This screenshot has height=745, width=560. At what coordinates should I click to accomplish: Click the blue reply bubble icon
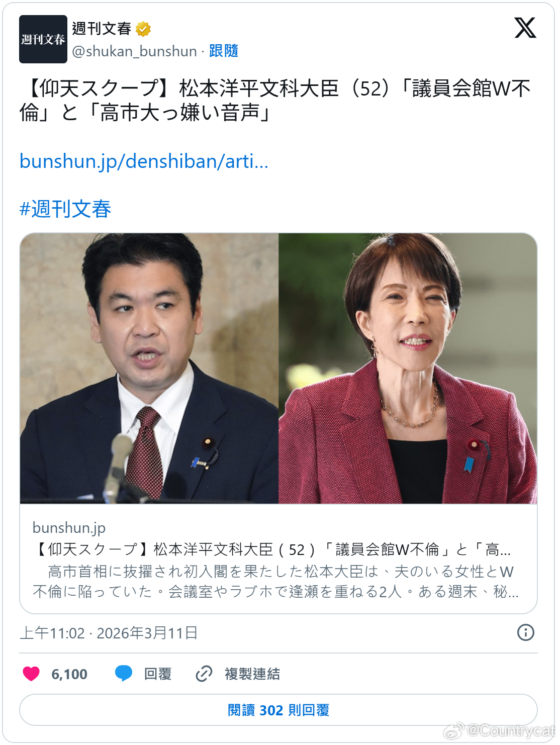(x=124, y=674)
